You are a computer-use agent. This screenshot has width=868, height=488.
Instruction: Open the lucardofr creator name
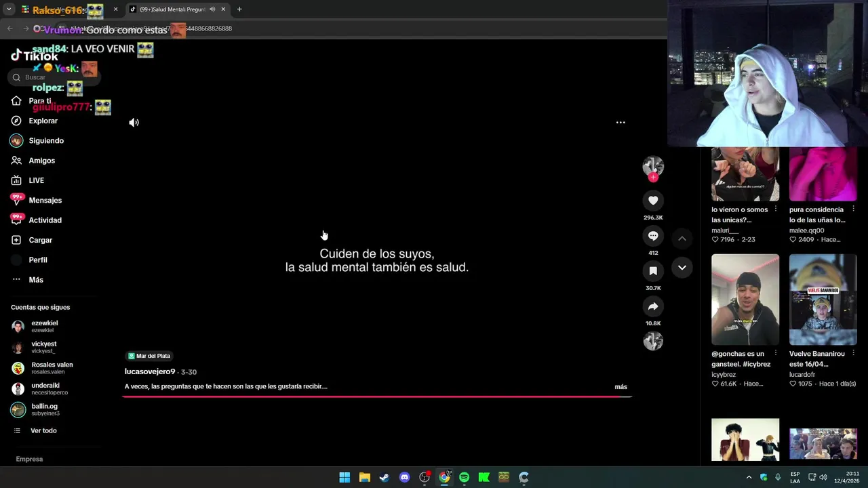pos(802,375)
